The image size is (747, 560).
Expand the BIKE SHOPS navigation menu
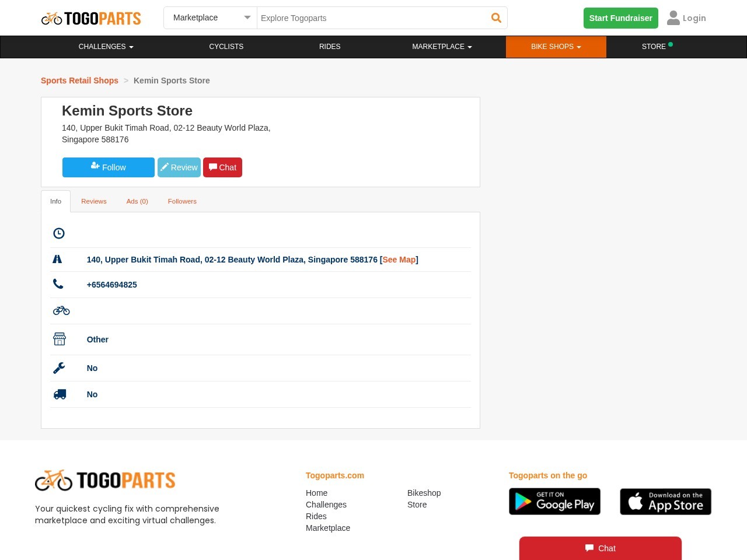point(556,47)
